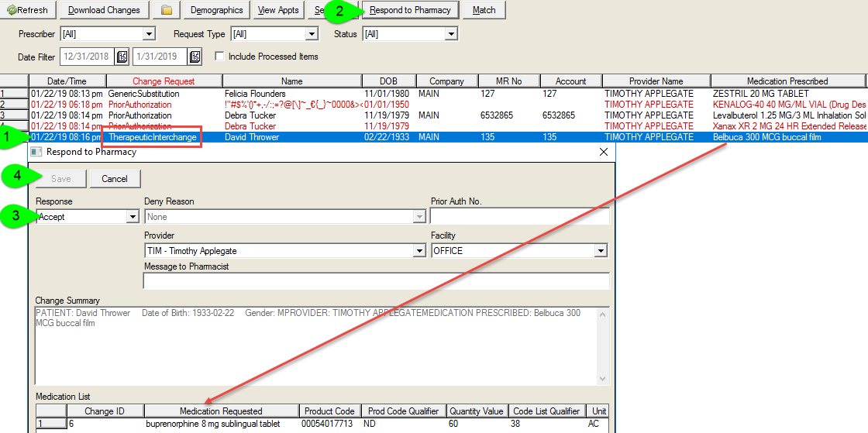
Task: Click the View Appts button
Action: pyautogui.click(x=277, y=10)
